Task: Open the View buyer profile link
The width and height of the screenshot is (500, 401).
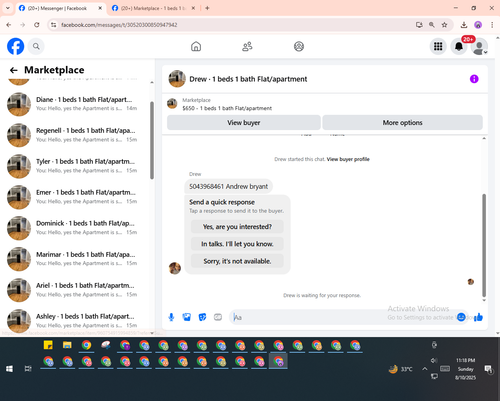Action: 348,159
